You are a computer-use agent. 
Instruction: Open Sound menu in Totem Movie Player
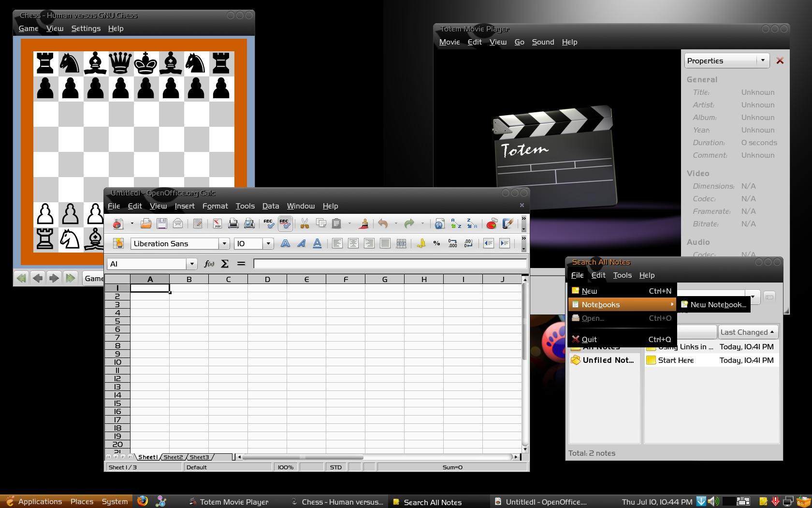click(543, 42)
